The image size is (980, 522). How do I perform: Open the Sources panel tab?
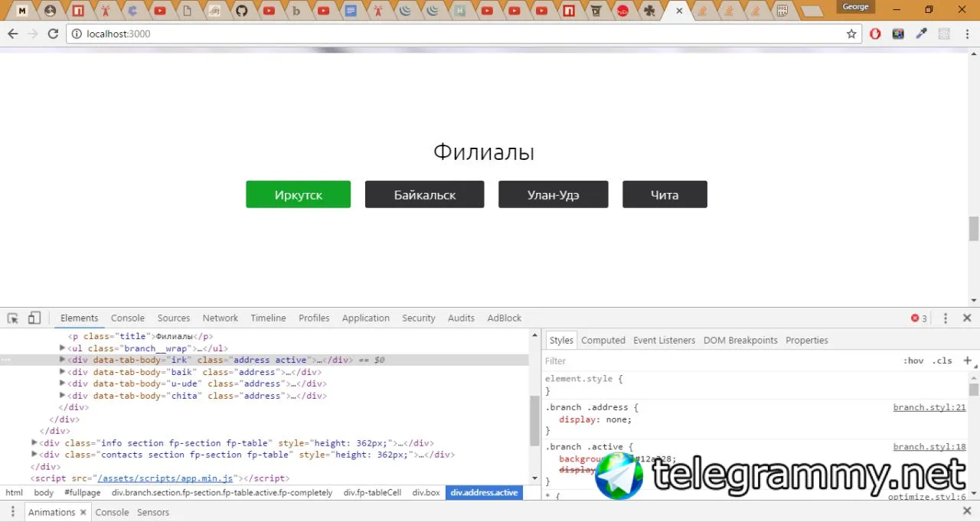tap(174, 318)
